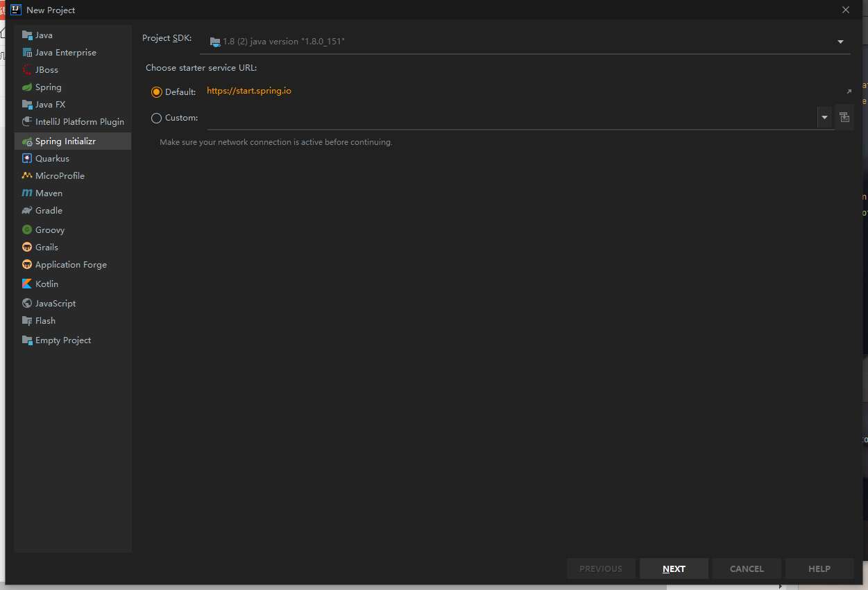
Task: Select the Java folder icon in project list
Action: pos(27,35)
